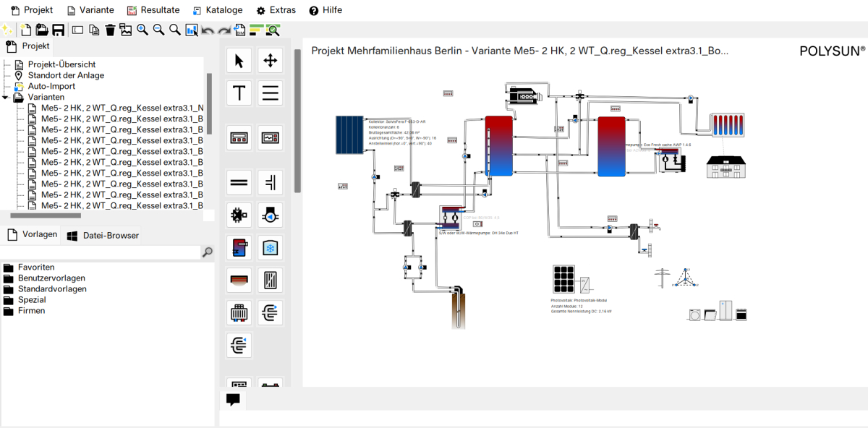The width and height of the screenshot is (868, 428).
Task: Click the template search input field
Action: coord(100,252)
